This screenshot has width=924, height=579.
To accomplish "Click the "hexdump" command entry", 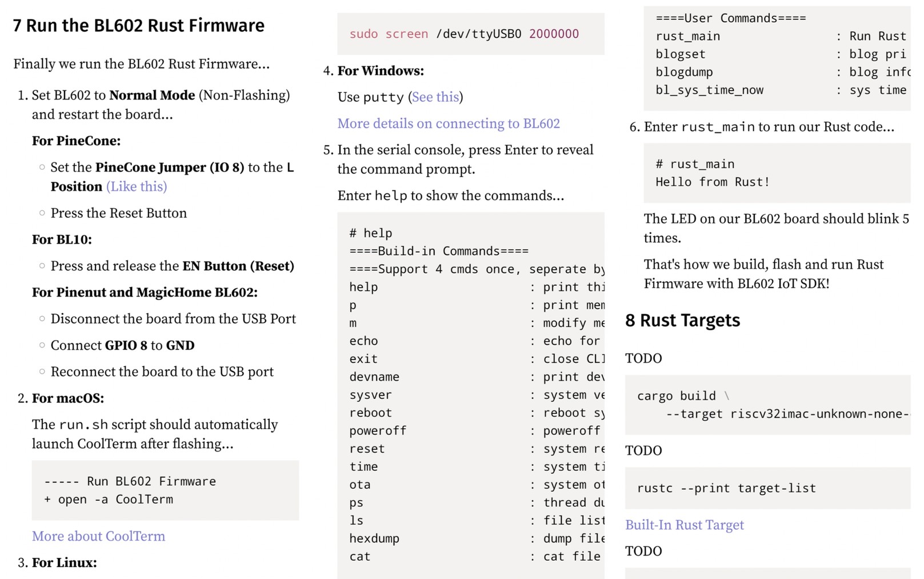I will [x=374, y=538].
